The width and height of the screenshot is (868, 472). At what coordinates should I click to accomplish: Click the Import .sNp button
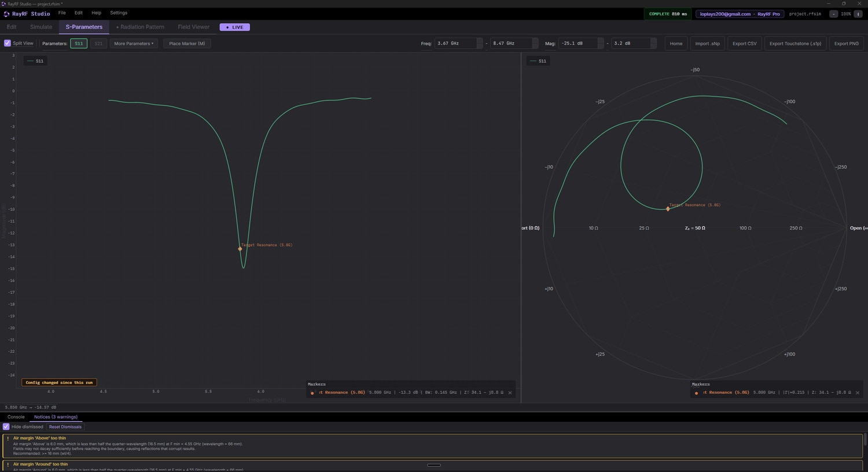[707, 43]
